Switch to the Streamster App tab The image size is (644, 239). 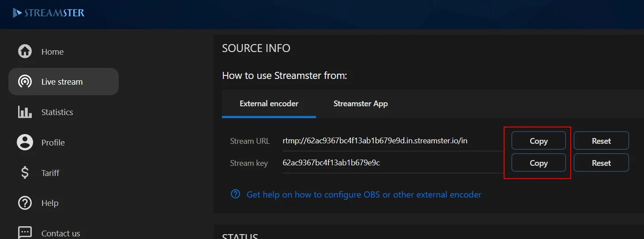361,104
